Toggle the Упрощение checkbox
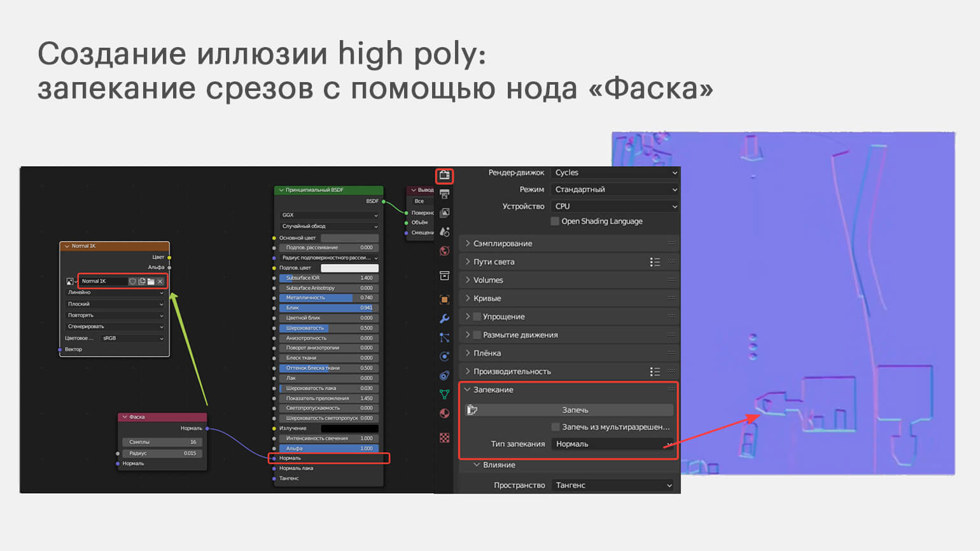The height and width of the screenshot is (551, 980). click(477, 317)
